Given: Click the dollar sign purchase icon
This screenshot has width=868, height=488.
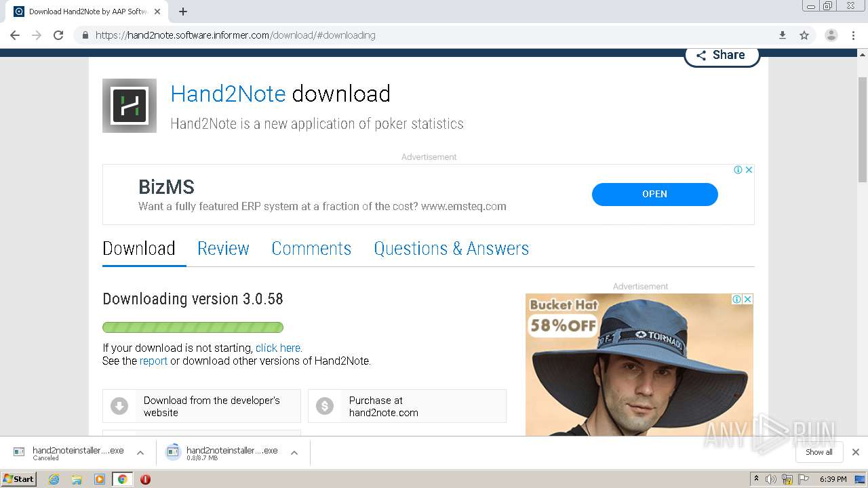Looking at the screenshot, I should (x=325, y=406).
